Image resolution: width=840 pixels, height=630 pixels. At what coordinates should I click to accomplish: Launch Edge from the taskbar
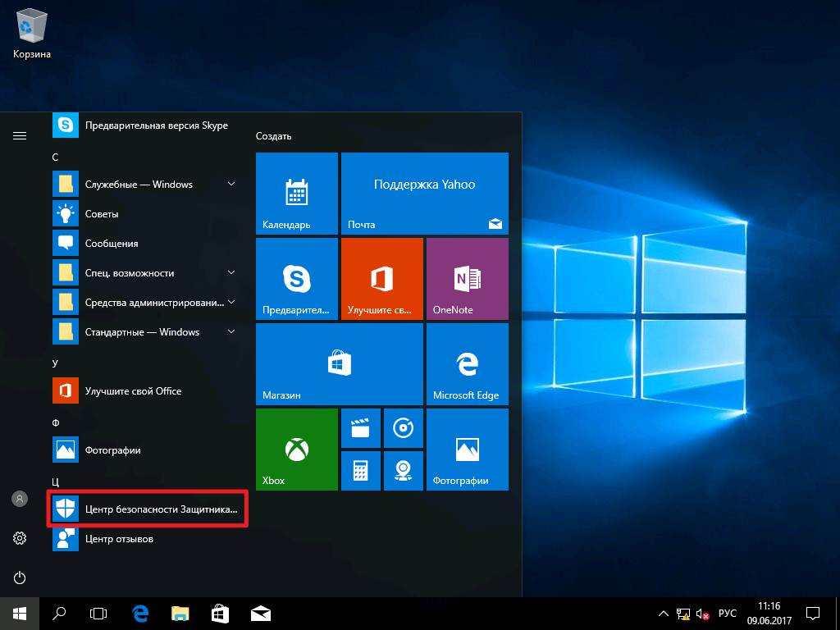pos(139,614)
